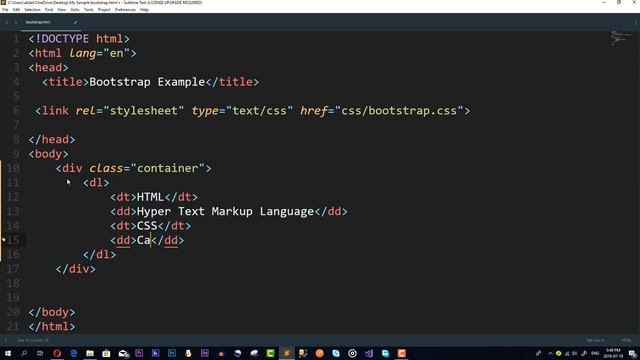Open the taskbar search icon
Viewport: 640px width, 360px height.
point(24,353)
